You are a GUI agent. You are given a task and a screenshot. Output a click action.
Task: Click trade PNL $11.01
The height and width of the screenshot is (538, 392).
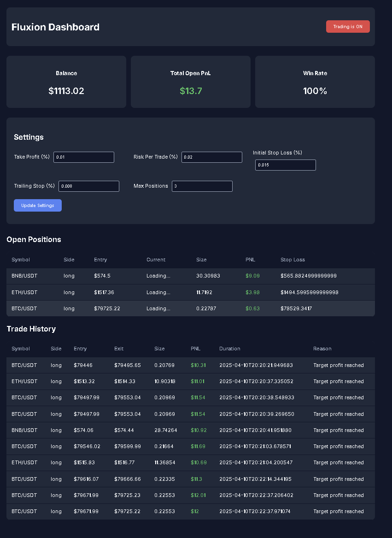(198, 381)
